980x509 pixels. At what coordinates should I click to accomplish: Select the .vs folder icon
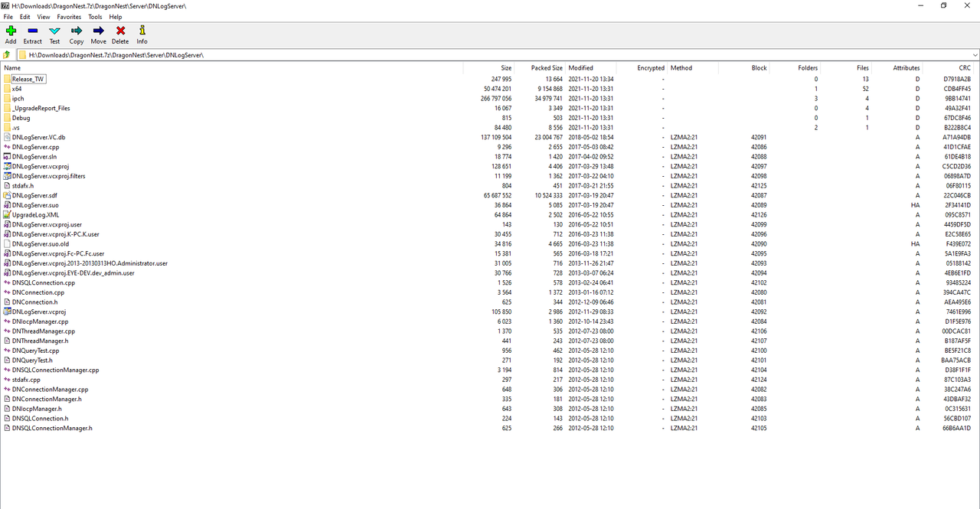7,127
